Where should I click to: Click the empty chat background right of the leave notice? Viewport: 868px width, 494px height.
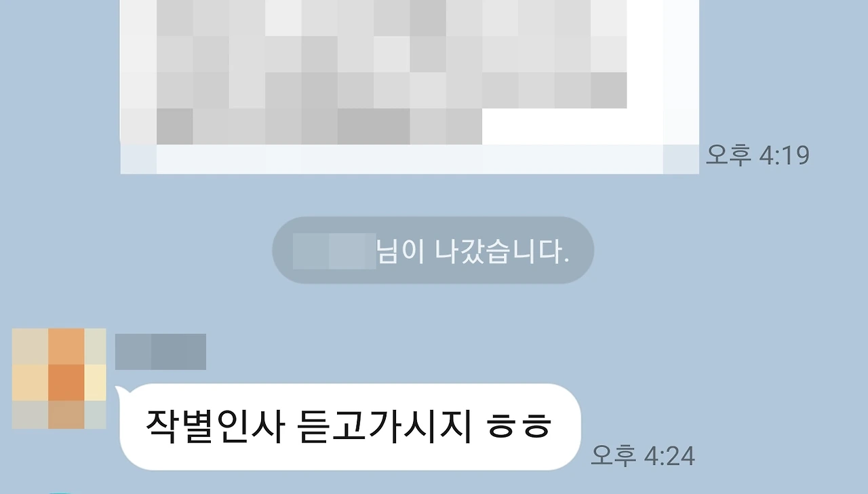coord(726,250)
